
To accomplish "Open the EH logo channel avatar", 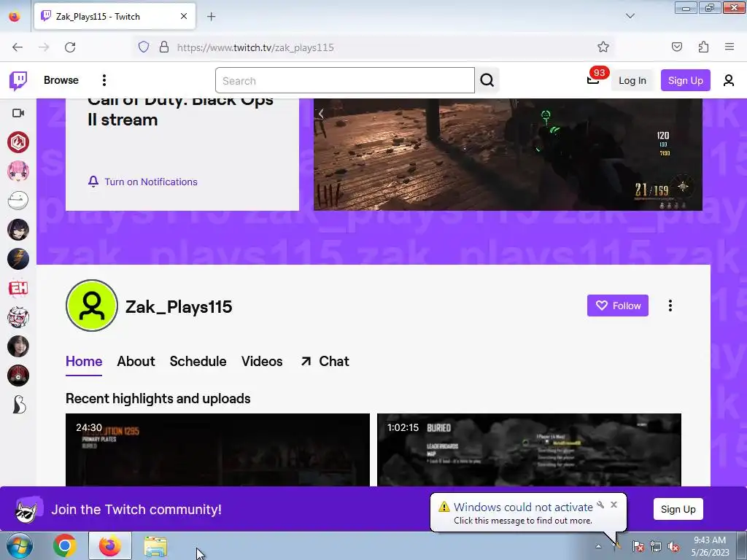I will point(18,288).
